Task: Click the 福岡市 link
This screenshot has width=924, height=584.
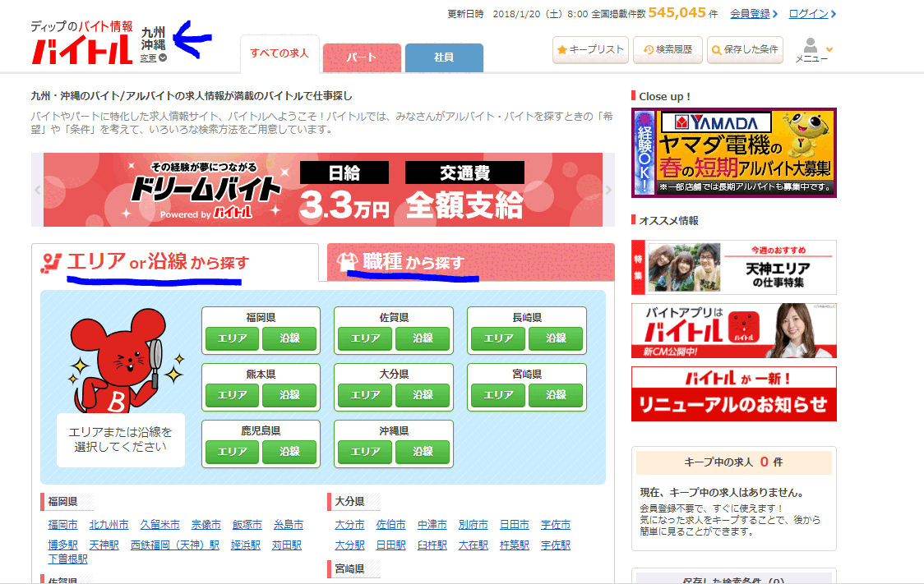Action: 63,525
